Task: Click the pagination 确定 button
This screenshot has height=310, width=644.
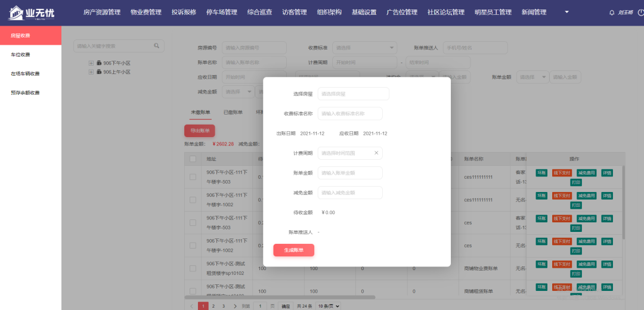Action: [286, 306]
